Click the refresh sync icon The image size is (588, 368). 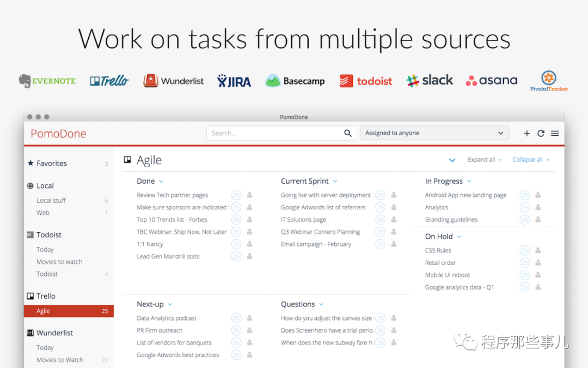(541, 134)
